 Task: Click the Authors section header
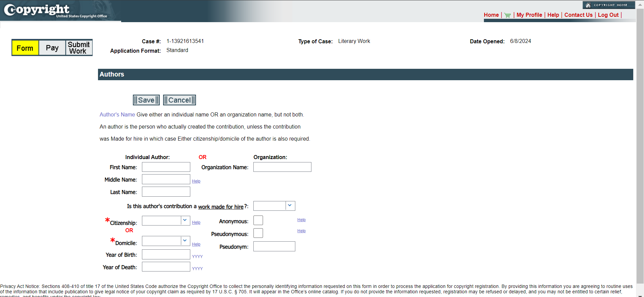pyautogui.click(x=365, y=75)
